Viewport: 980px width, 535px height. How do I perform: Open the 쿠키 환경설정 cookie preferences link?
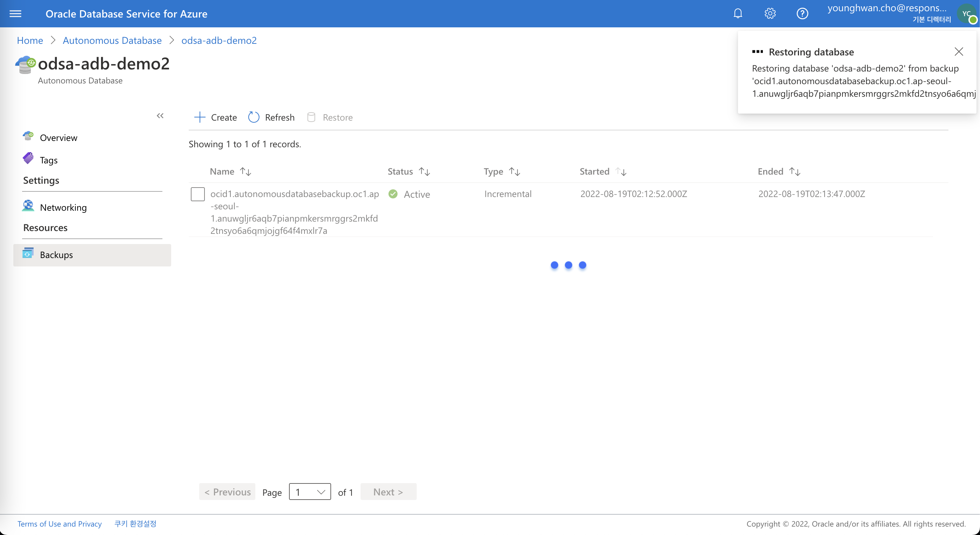(135, 523)
